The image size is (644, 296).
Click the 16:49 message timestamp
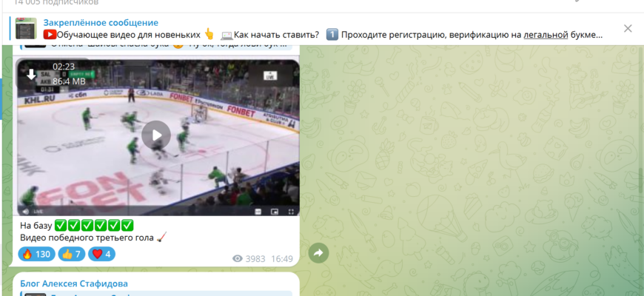tap(282, 259)
